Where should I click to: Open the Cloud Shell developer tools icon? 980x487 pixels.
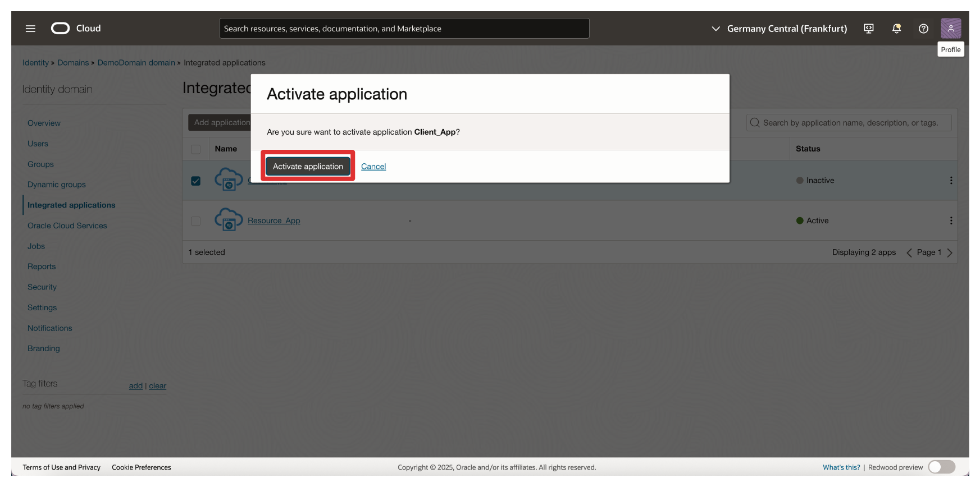click(868, 29)
